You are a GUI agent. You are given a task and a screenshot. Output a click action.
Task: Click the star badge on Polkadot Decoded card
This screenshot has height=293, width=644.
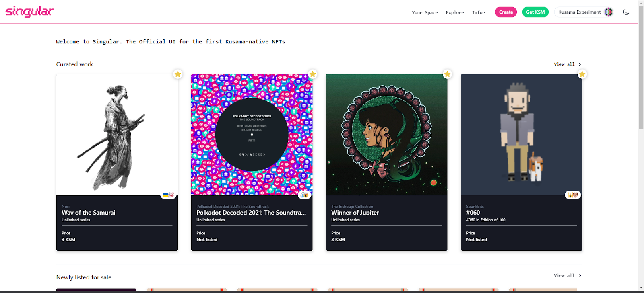point(312,74)
